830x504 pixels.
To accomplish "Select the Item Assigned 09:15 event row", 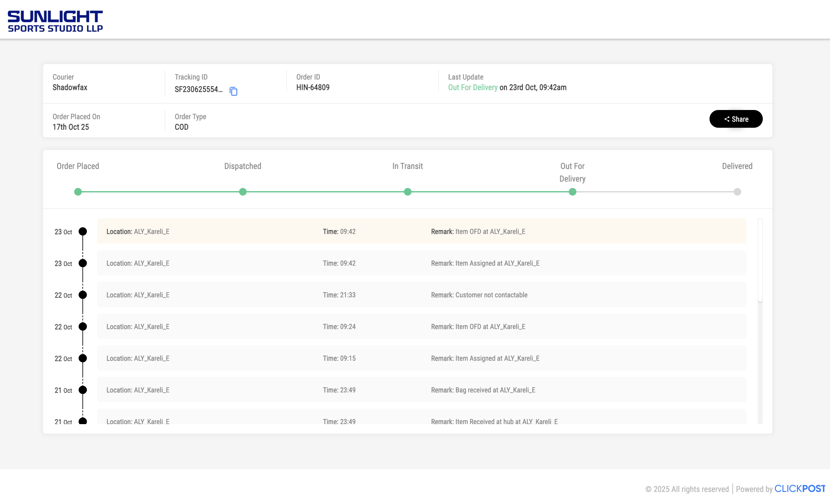I will coord(421,358).
